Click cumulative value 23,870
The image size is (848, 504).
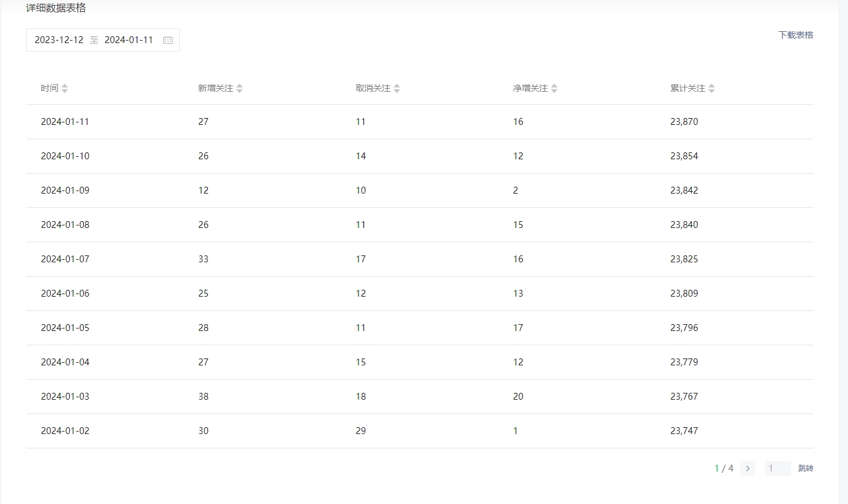684,122
